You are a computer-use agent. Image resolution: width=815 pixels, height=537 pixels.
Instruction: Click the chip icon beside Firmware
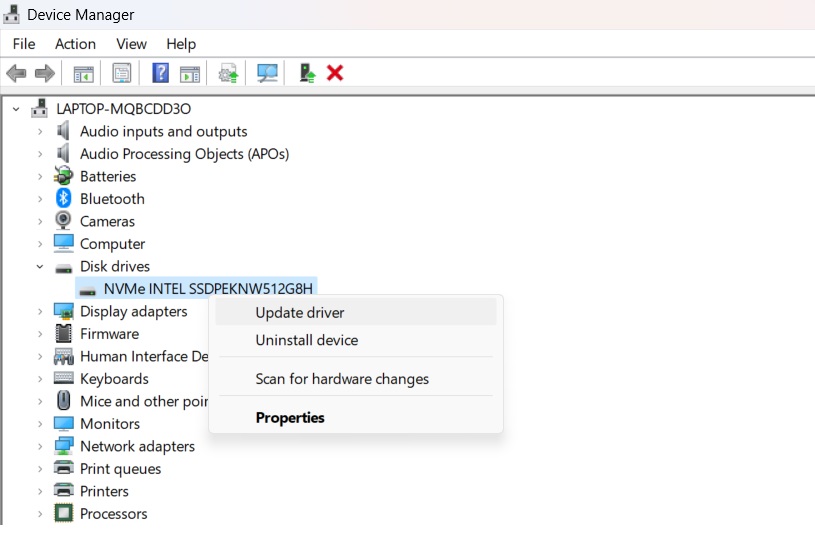coord(63,333)
